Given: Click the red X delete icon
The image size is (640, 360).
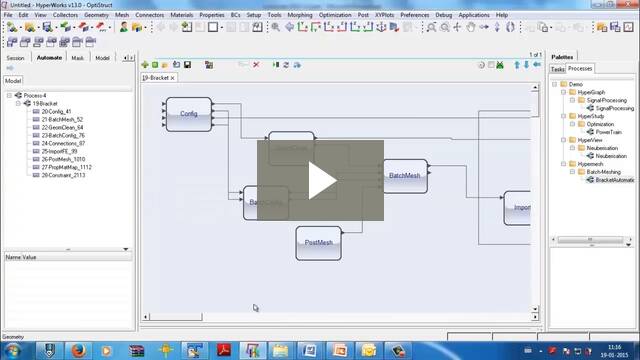Looking at the screenshot, I should 256,65.
